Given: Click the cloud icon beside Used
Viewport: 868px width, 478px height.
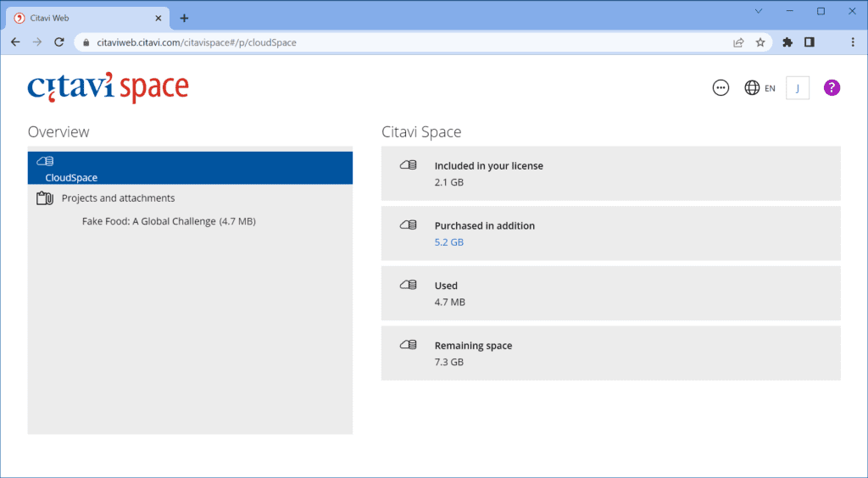Looking at the screenshot, I should tap(409, 285).
